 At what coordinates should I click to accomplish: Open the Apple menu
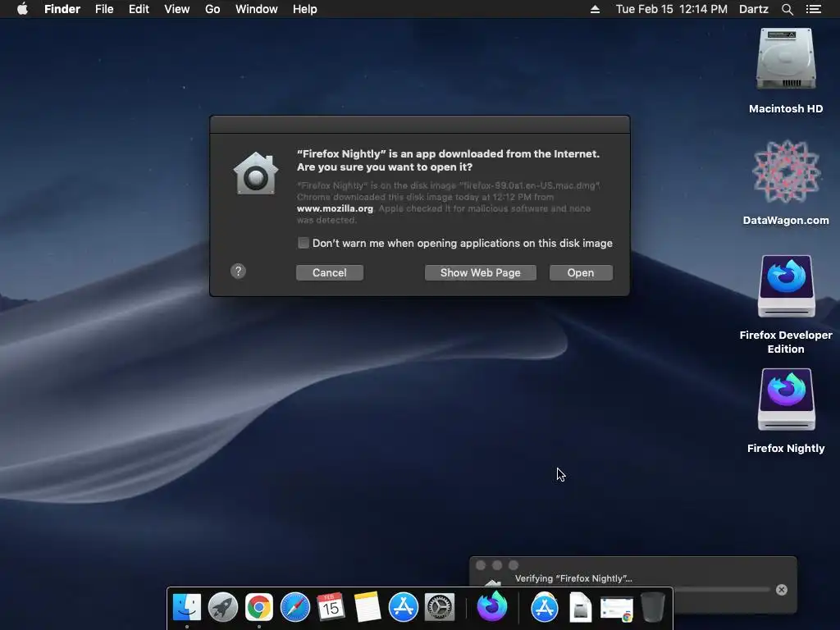click(x=22, y=9)
